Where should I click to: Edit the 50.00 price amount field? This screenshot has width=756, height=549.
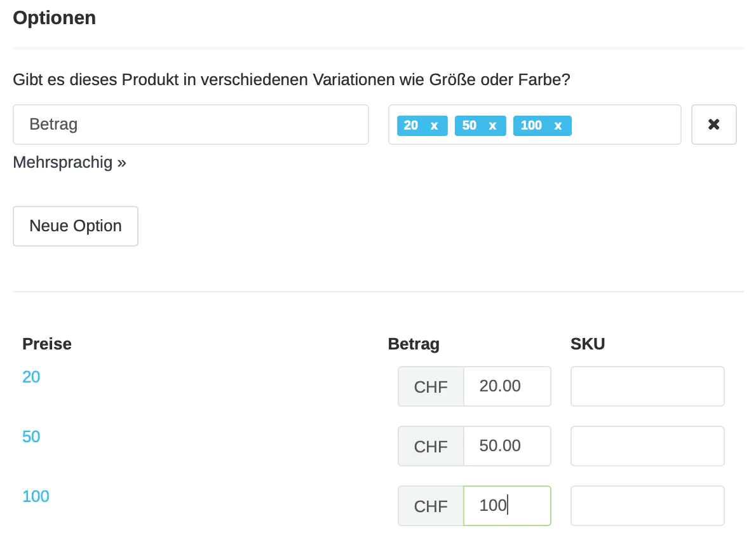[x=506, y=446]
